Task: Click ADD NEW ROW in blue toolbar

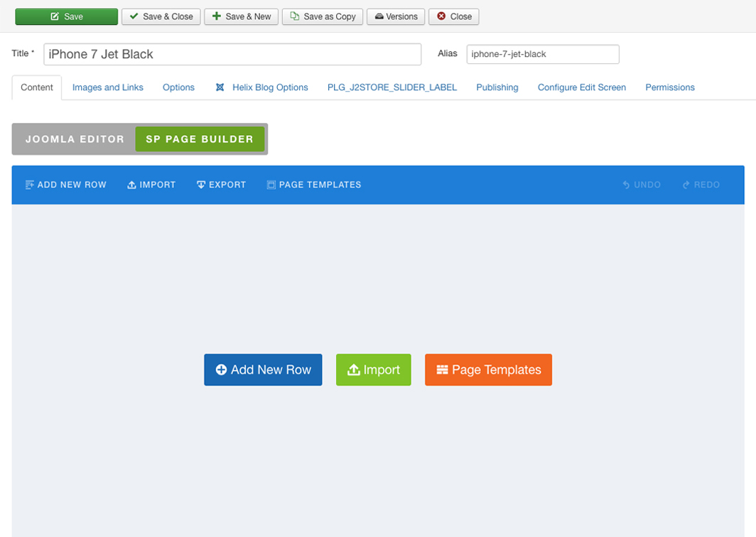Action: coord(65,185)
